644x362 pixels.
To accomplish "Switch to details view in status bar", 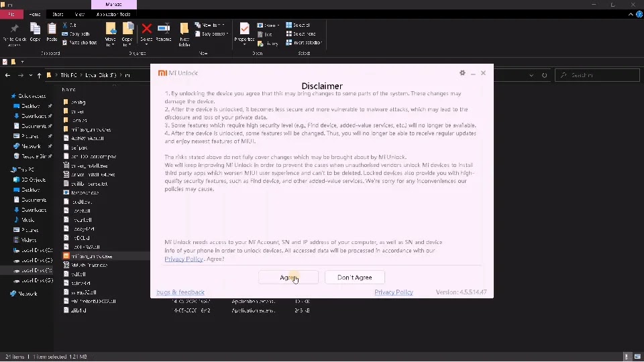I will tap(627, 357).
